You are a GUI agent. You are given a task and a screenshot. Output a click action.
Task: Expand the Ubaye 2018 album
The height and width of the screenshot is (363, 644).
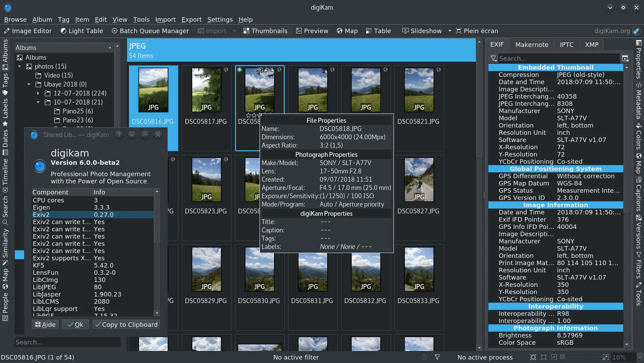pos(29,84)
